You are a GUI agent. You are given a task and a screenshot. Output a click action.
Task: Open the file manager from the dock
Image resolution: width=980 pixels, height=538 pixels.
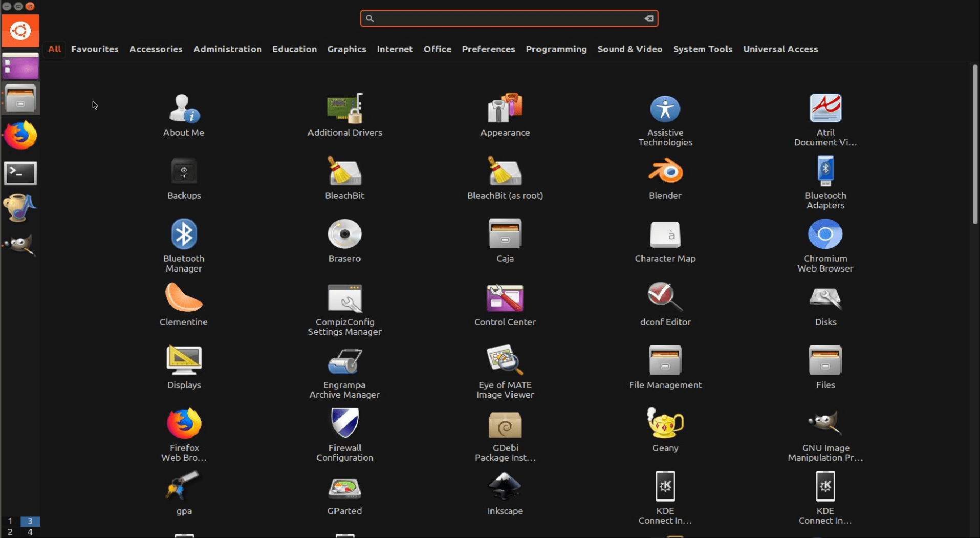point(20,98)
